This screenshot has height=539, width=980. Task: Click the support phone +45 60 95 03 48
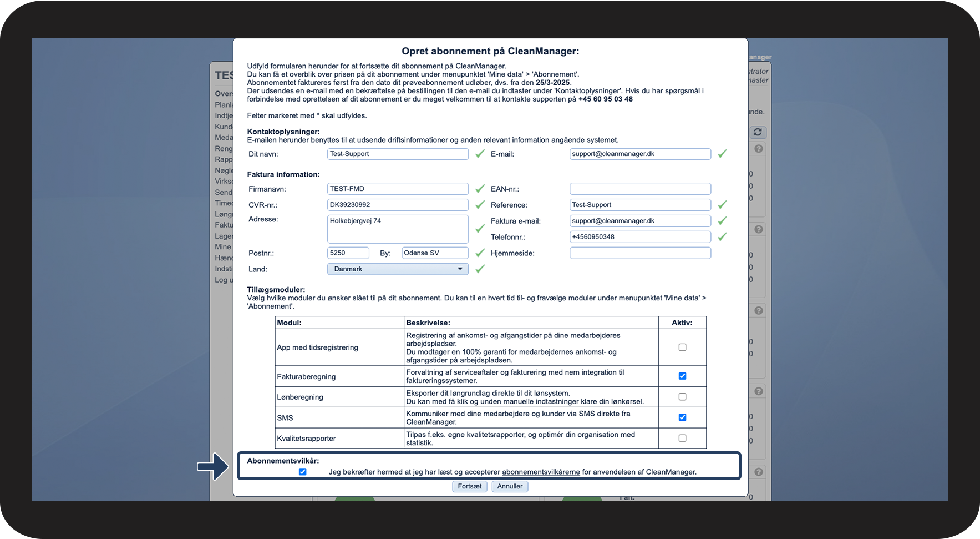coord(606,99)
